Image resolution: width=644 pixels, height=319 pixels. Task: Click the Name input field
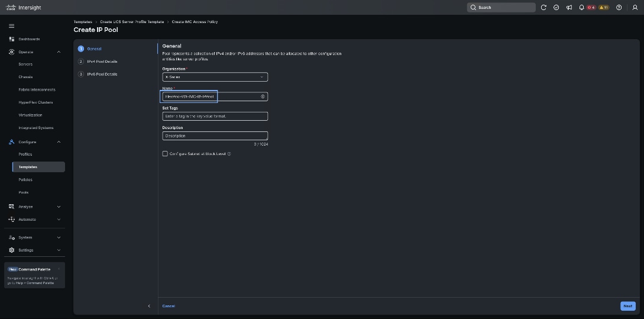(x=215, y=96)
